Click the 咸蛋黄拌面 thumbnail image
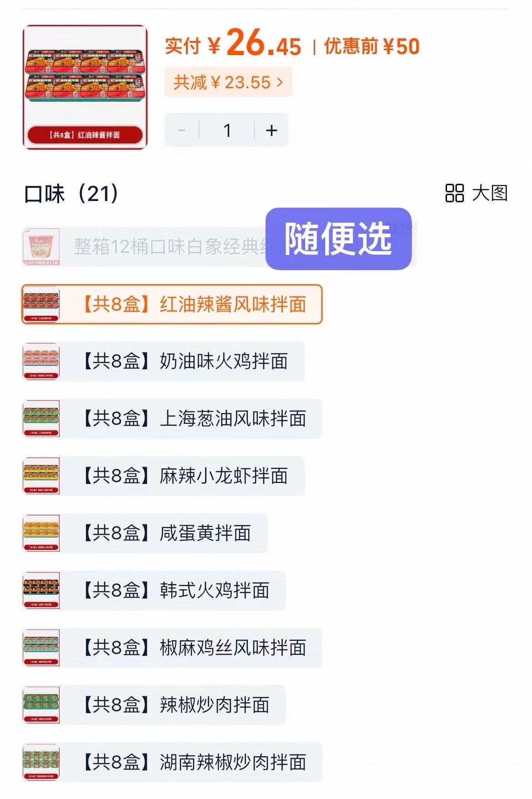The height and width of the screenshot is (799, 532). click(x=41, y=533)
